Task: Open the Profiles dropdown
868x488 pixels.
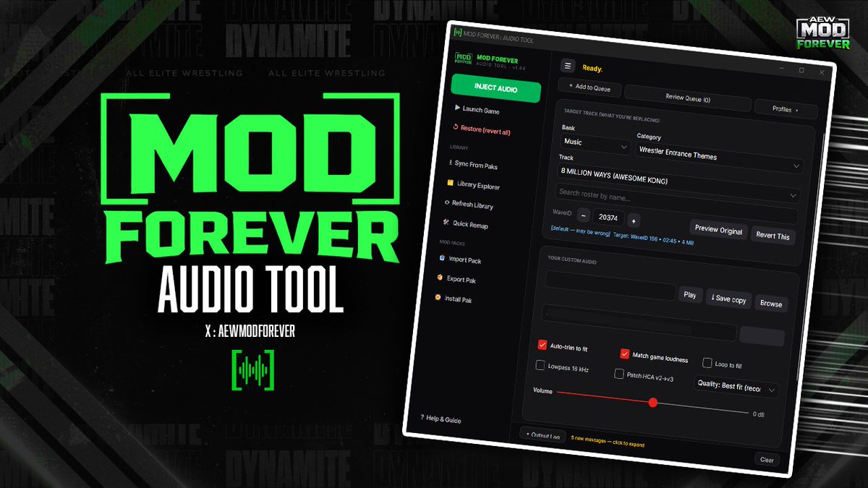Action: coord(786,110)
